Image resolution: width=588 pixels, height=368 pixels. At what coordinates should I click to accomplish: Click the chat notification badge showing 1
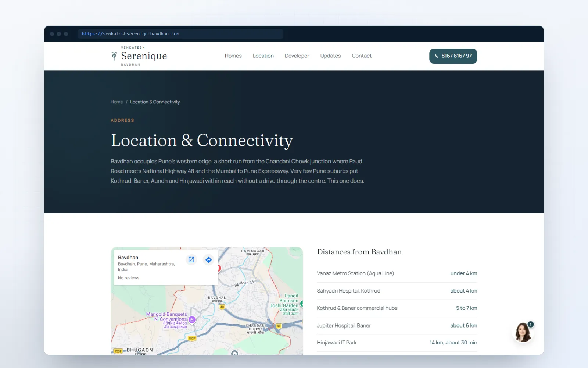[x=531, y=324]
